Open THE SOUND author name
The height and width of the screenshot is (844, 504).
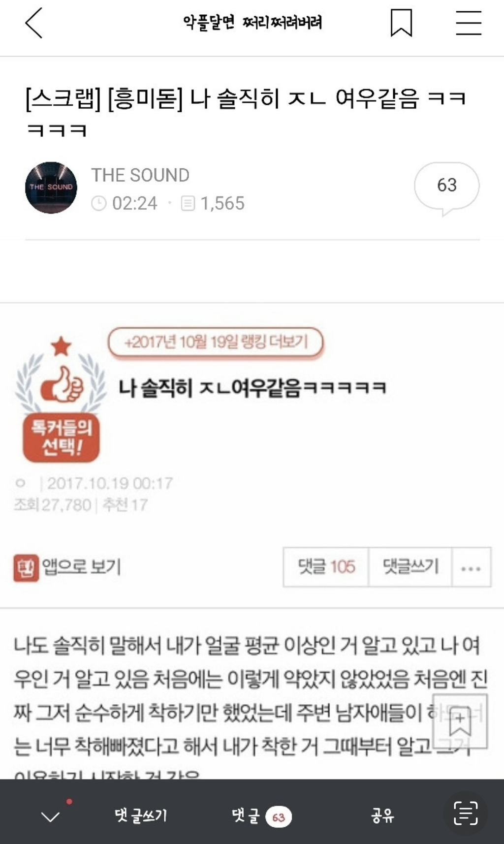140,175
